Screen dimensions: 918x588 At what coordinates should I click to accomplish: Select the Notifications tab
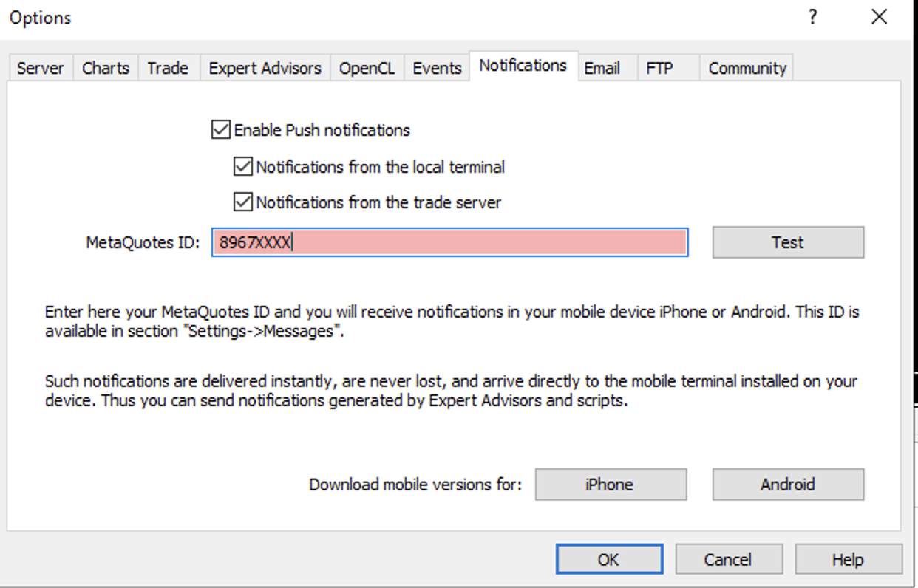(523, 66)
